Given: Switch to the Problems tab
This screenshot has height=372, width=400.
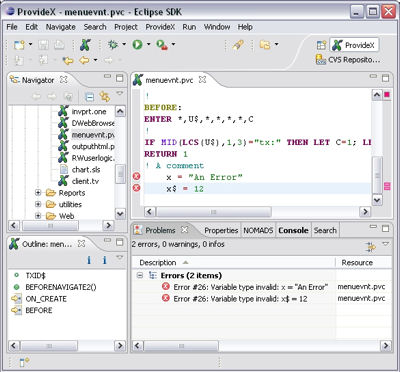Looking at the screenshot, I should point(160,230).
